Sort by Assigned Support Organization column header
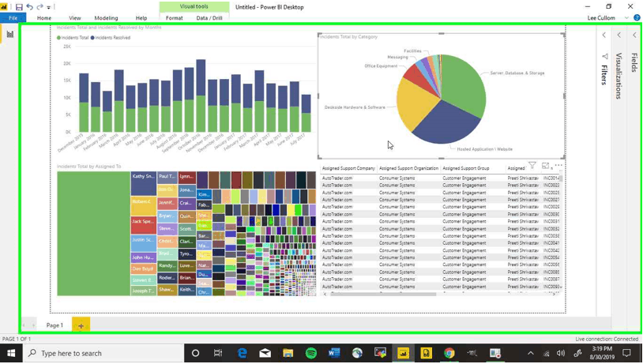This screenshot has width=643, height=364. click(x=408, y=168)
